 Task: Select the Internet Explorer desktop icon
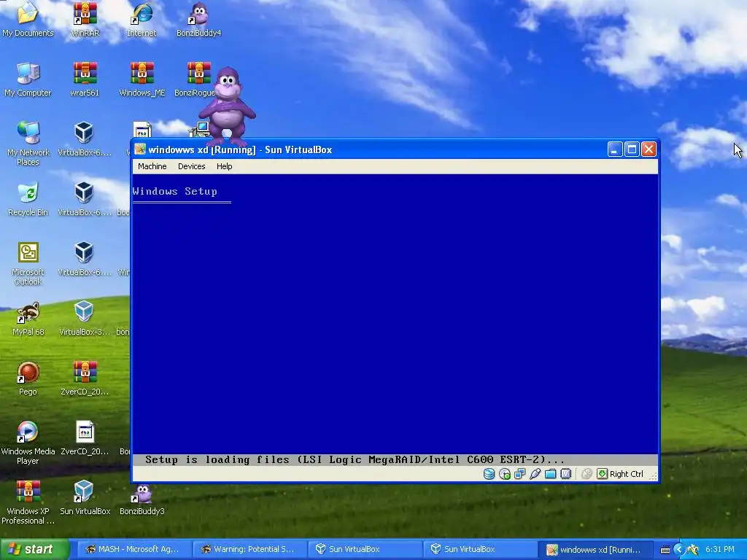point(142,20)
